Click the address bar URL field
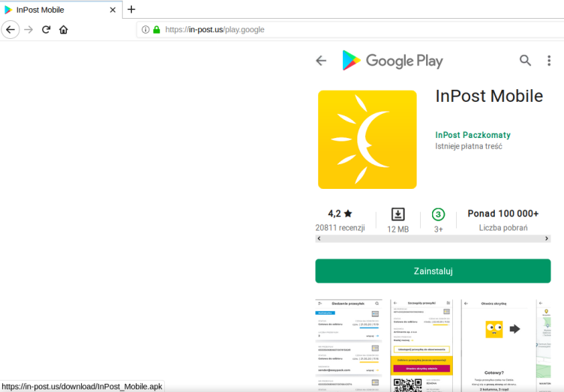The image size is (564, 392). click(337, 29)
